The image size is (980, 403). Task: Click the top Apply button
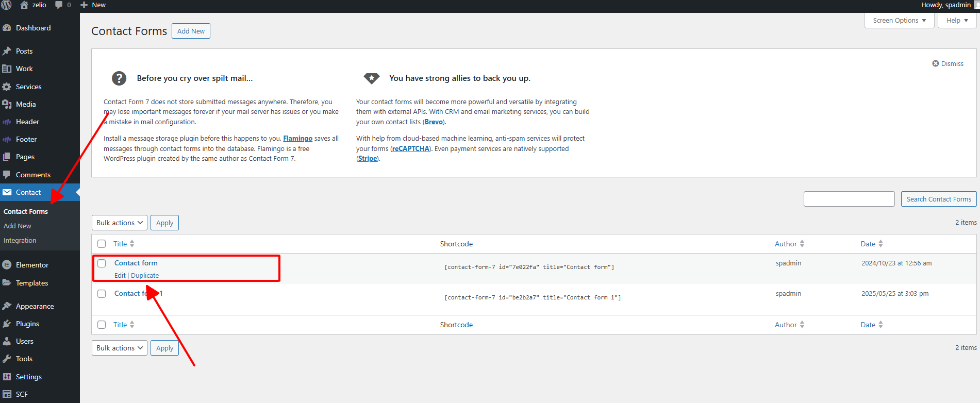(x=164, y=223)
